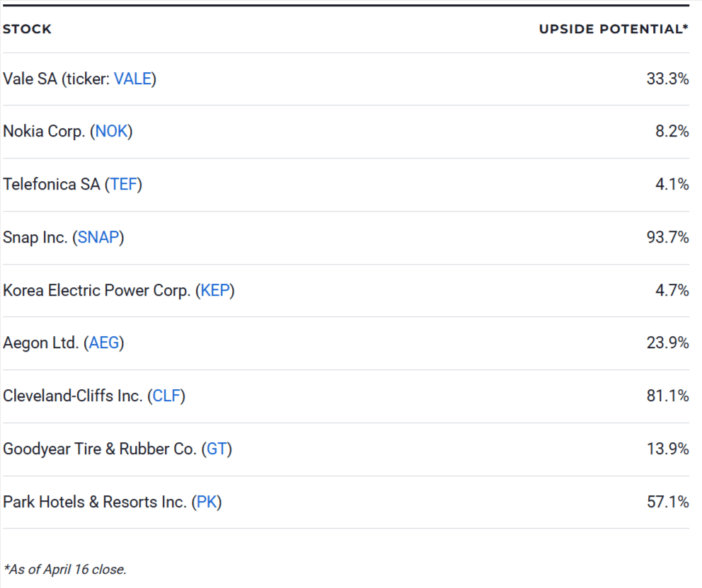The width and height of the screenshot is (702, 588).
Task: Click the STOCK column header
Action: coord(28,30)
